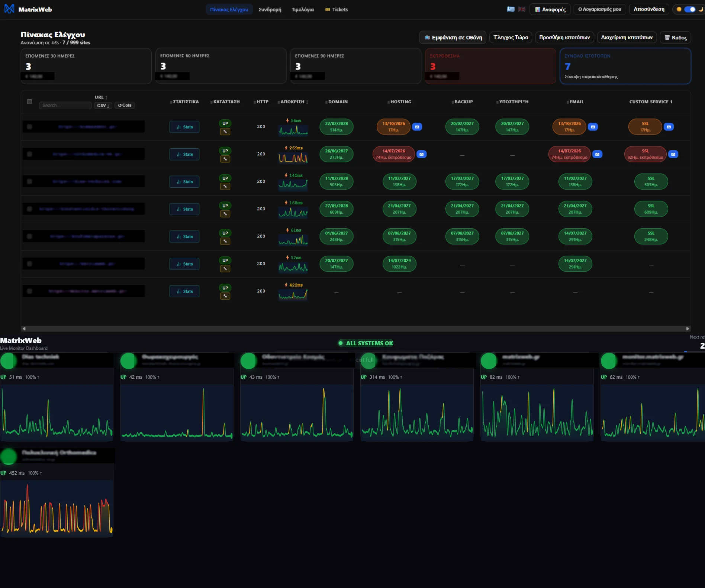Click the Προσθήκη ιστοτόπων button

click(x=564, y=37)
